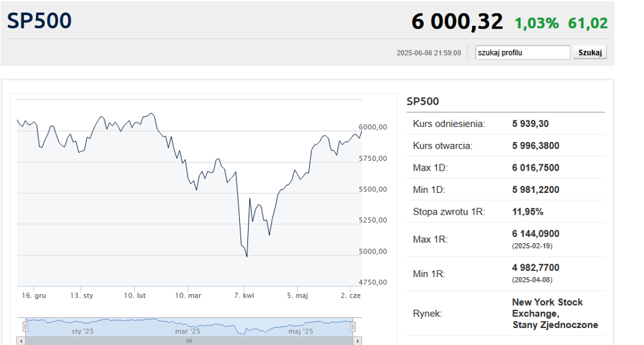
Task: Click the 5750,00 y-axis label
Action: (x=373, y=158)
